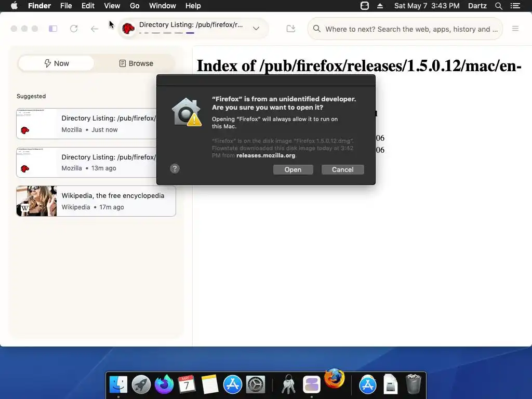This screenshot has width=532, height=399.
Task: Go back with the left arrow
Action: pos(95,29)
